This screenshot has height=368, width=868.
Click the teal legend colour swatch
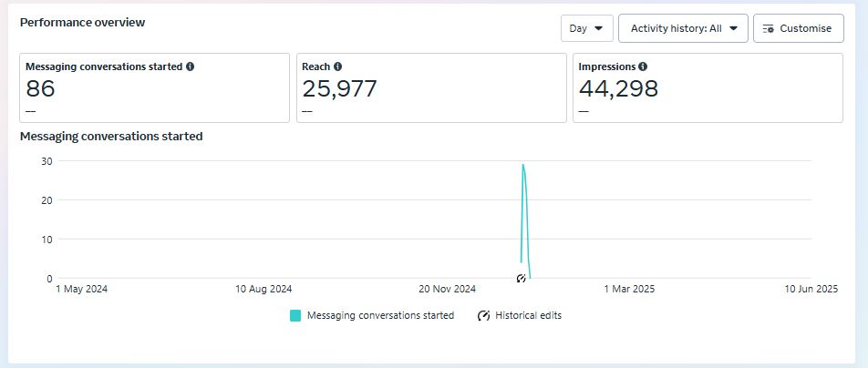(x=295, y=316)
